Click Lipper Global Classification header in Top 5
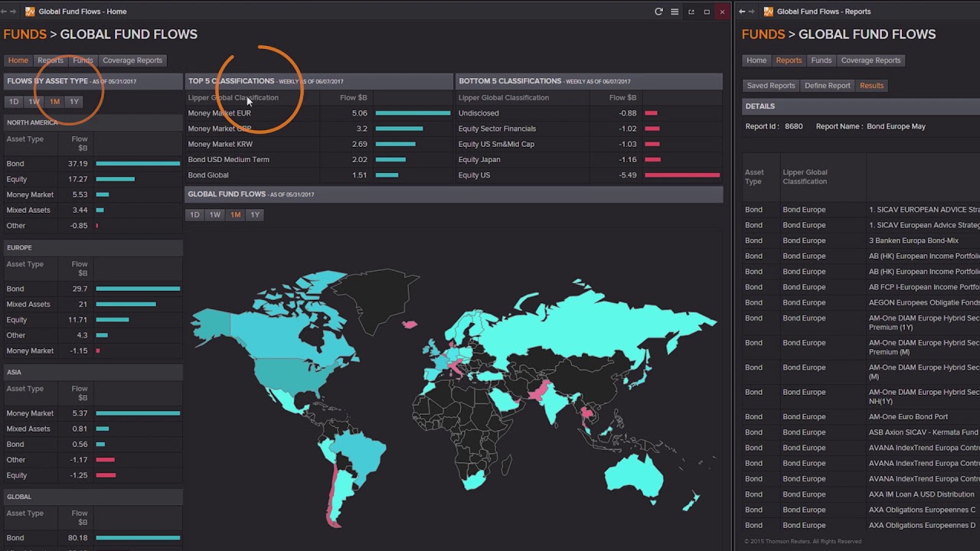 [x=234, y=98]
